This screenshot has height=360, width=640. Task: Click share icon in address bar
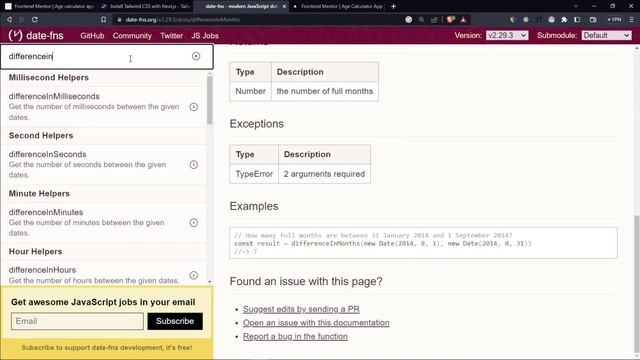(434, 19)
